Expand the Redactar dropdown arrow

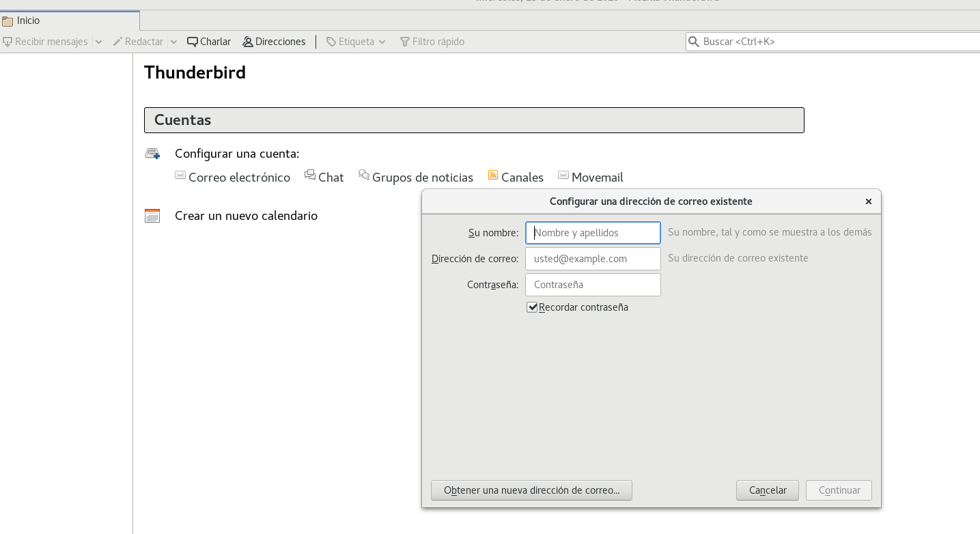(x=173, y=42)
